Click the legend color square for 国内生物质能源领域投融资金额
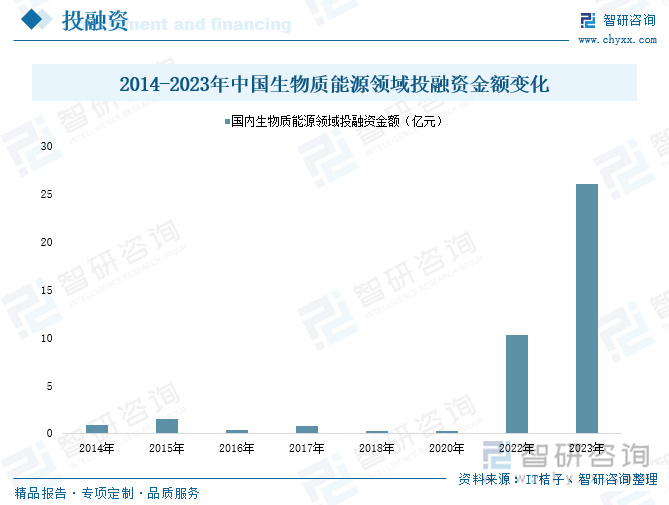Viewport: 669px width, 505px height. click(227, 122)
